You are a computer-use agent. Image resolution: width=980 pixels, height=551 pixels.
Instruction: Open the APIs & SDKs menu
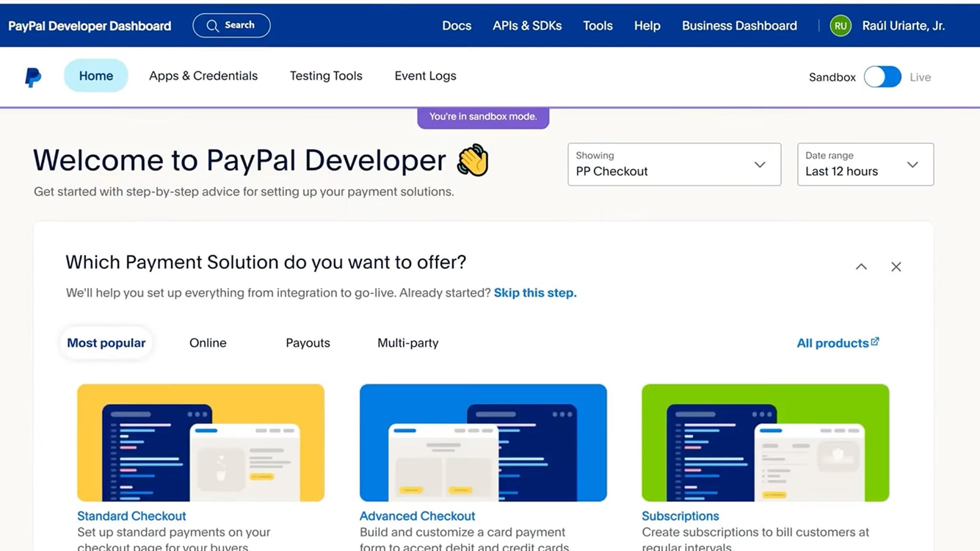[x=527, y=26]
